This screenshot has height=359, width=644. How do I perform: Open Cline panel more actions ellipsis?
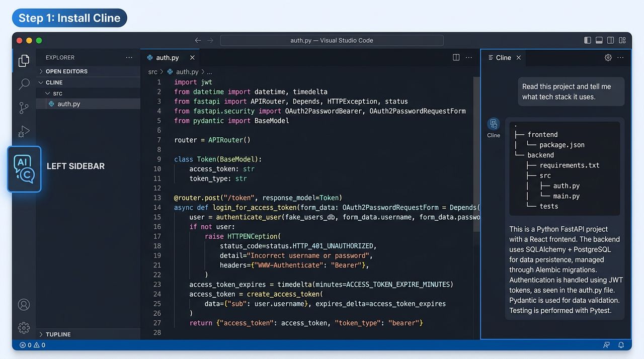(x=620, y=57)
